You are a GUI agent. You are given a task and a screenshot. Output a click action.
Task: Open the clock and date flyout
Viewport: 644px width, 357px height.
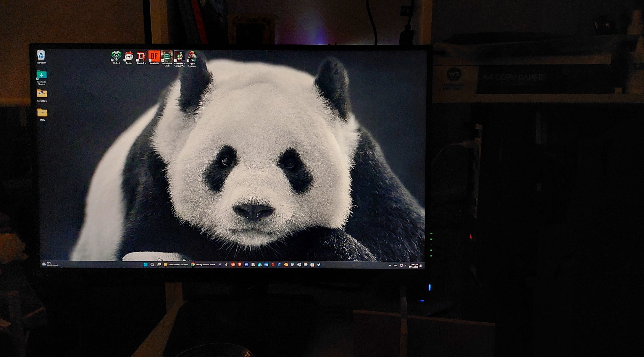pyautogui.click(x=414, y=265)
